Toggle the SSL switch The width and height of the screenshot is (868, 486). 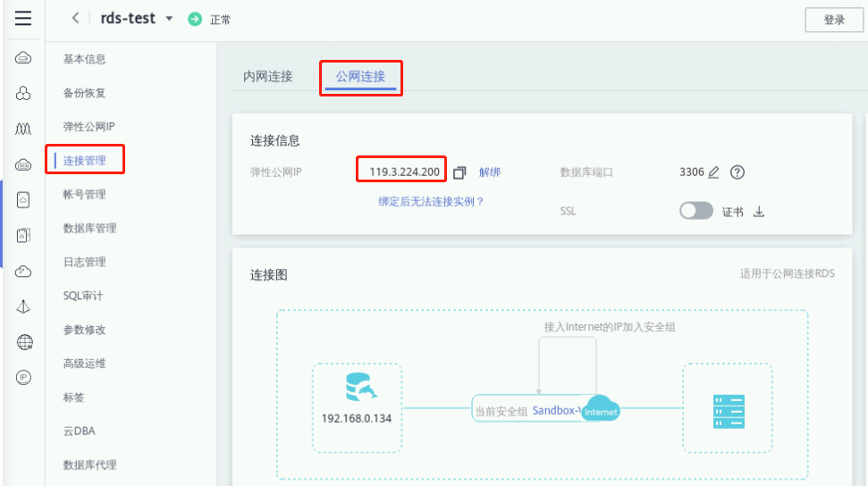(695, 211)
